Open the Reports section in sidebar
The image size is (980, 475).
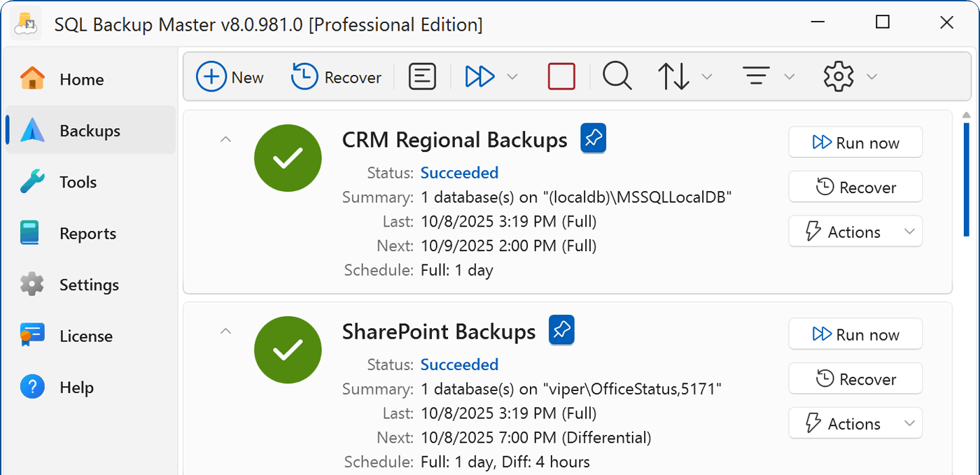tap(88, 233)
